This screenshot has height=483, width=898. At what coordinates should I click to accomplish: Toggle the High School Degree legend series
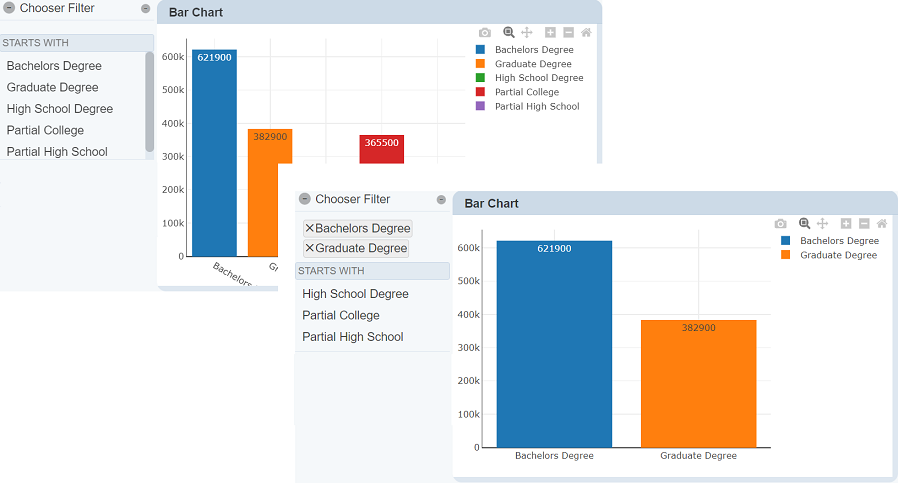click(538, 78)
